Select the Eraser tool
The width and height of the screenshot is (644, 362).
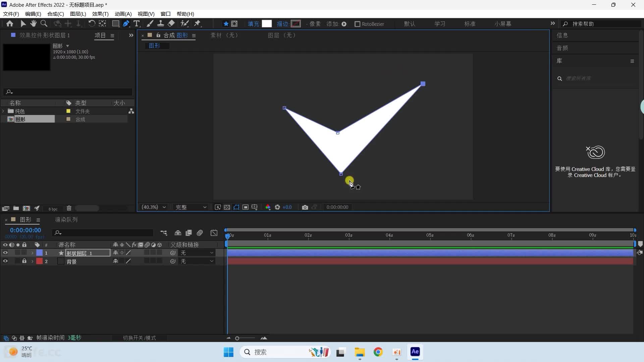pyautogui.click(x=171, y=23)
